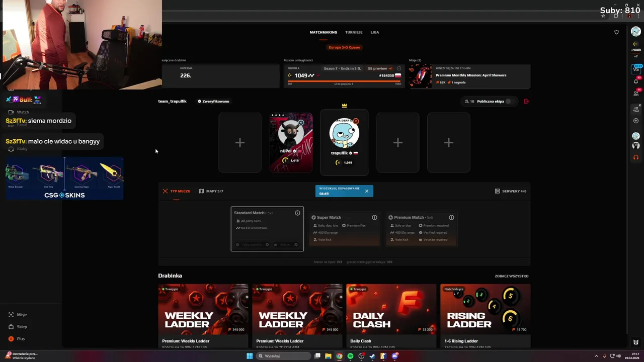Bookmark page with browser star icon
Viewport: 644px width, 362px height.
pyautogui.click(x=603, y=16)
